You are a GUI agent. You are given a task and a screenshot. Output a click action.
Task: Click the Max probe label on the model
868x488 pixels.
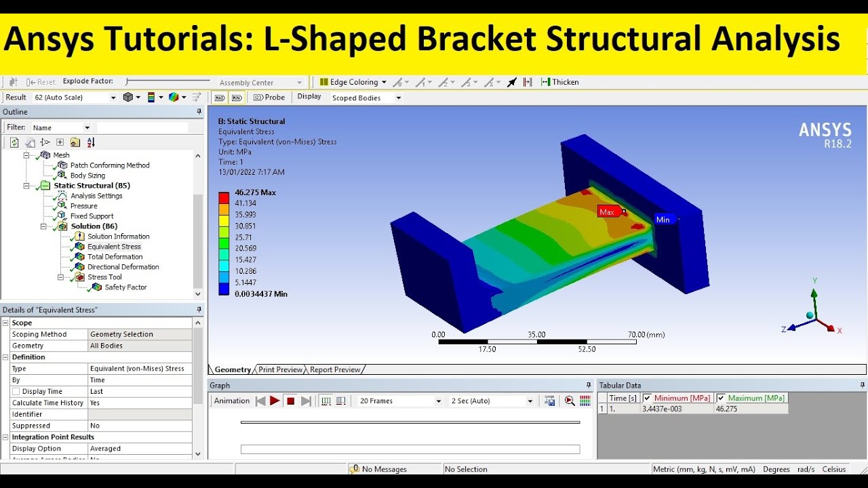click(x=609, y=212)
